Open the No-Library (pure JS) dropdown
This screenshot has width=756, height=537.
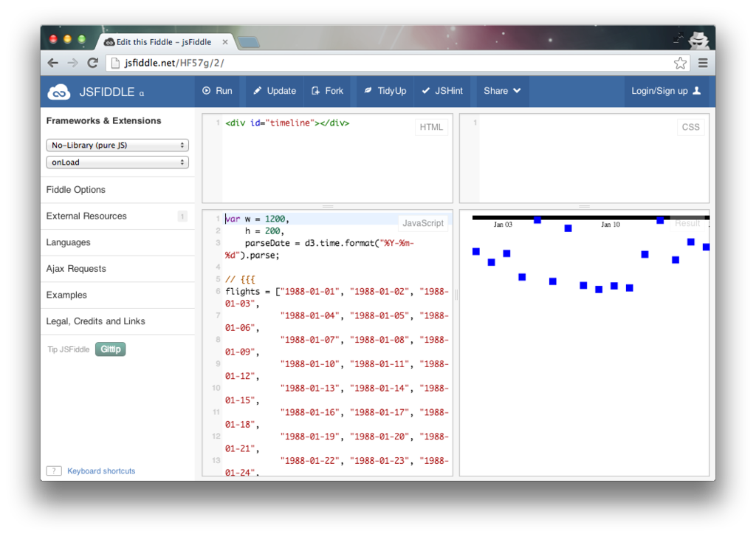[x=117, y=146]
